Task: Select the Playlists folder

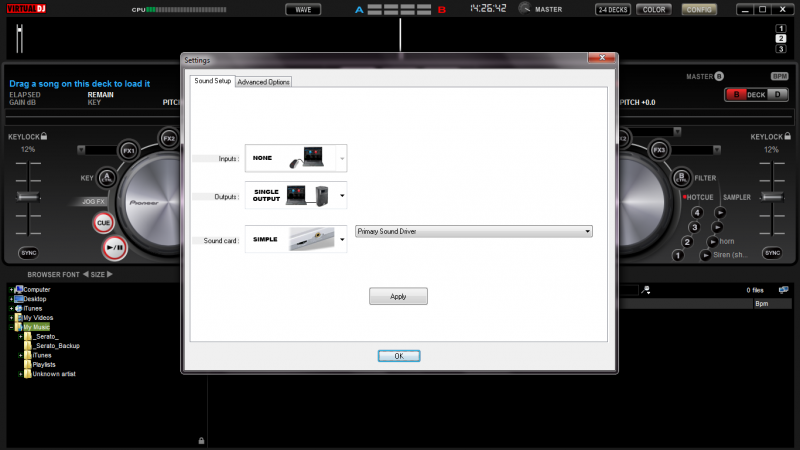Action: click(x=44, y=365)
